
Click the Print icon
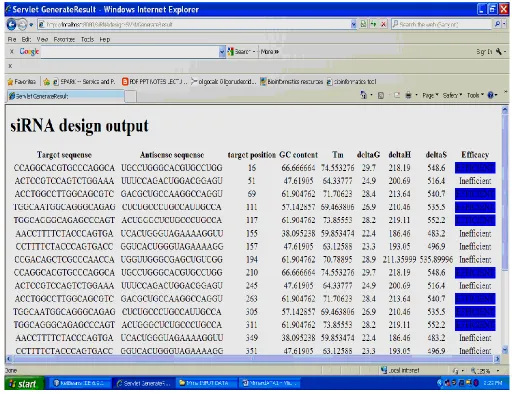click(x=408, y=96)
